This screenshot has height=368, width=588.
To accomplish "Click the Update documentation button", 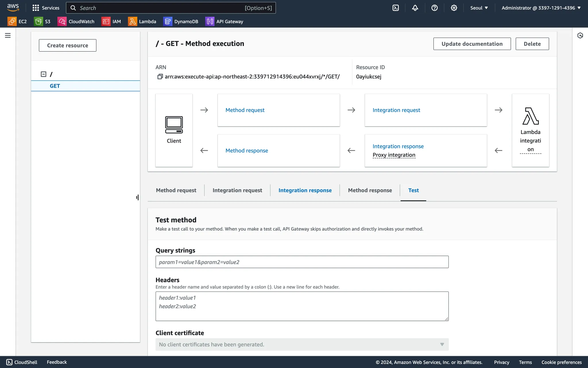I will pyautogui.click(x=472, y=44).
